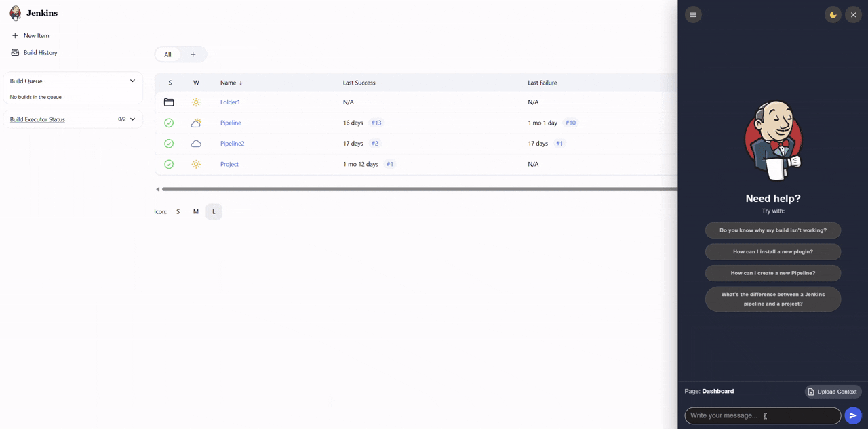Screen dimensions: 868x429
Task: Ask how to install a new plugin
Action: [773, 251]
